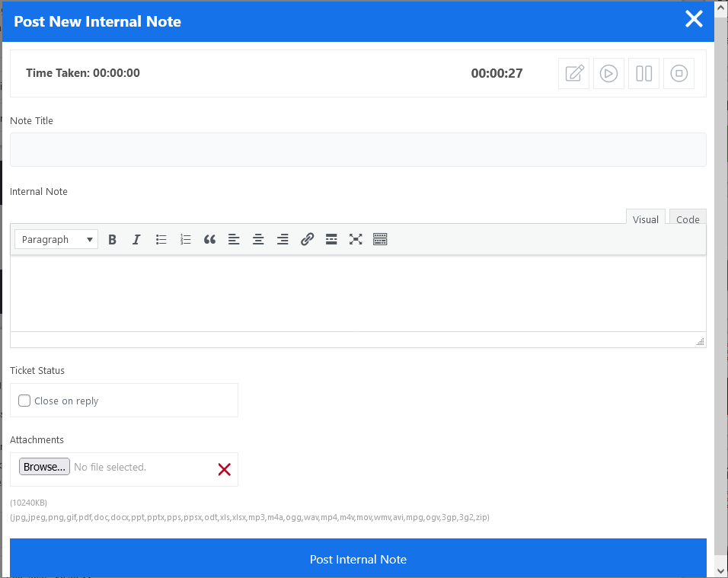
Task: Start the timer with the play button
Action: click(x=608, y=73)
